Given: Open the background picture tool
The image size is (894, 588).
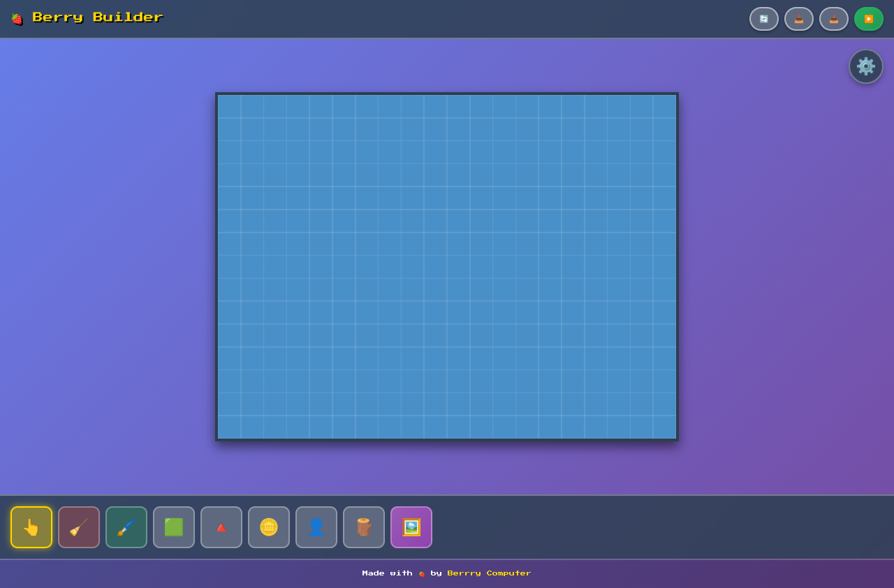Looking at the screenshot, I should (411, 527).
